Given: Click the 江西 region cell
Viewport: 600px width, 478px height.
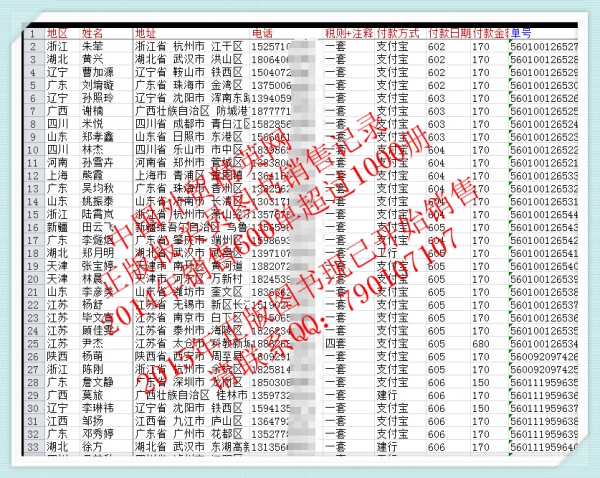Looking at the screenshot, I should pos(57,420).
